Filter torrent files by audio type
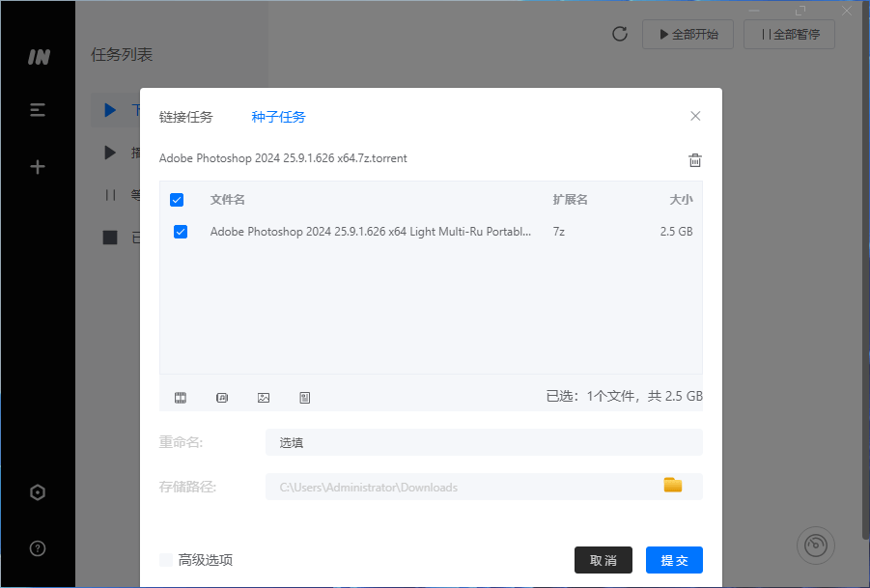Image resolution: width=870 pixels, height=588 pixels. 222,397
